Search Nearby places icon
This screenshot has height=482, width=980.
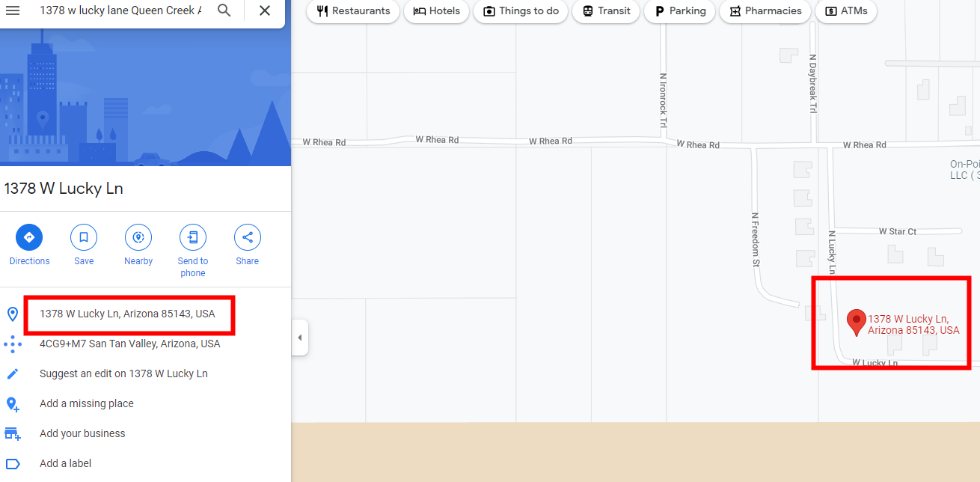point(138,237)
